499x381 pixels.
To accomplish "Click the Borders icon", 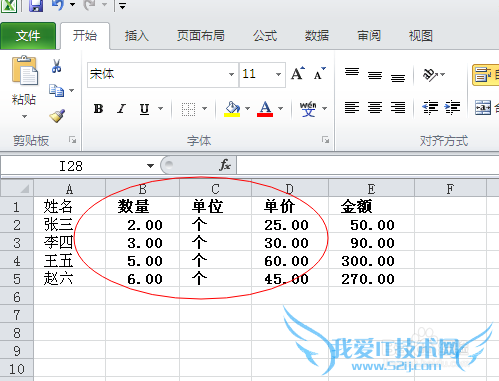I will [188, 109].
